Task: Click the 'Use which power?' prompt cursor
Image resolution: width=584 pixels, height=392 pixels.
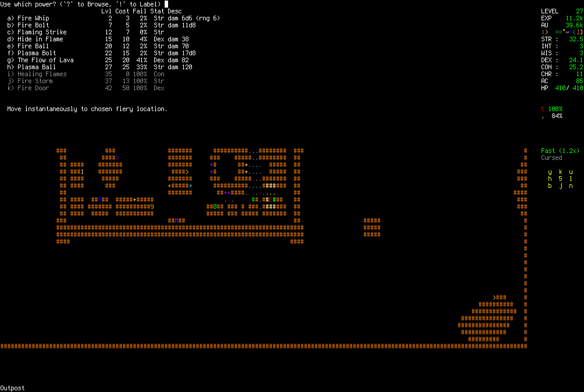Action: [166, 4]
